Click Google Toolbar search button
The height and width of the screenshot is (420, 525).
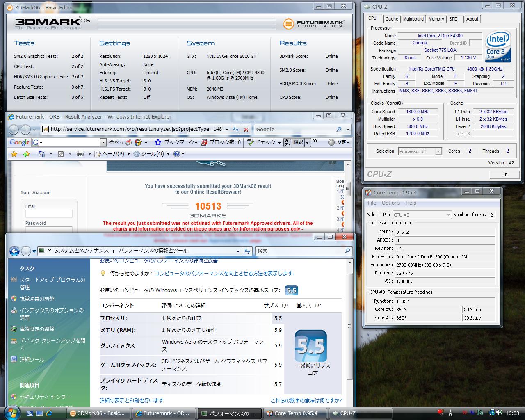[x=113, y=142]
